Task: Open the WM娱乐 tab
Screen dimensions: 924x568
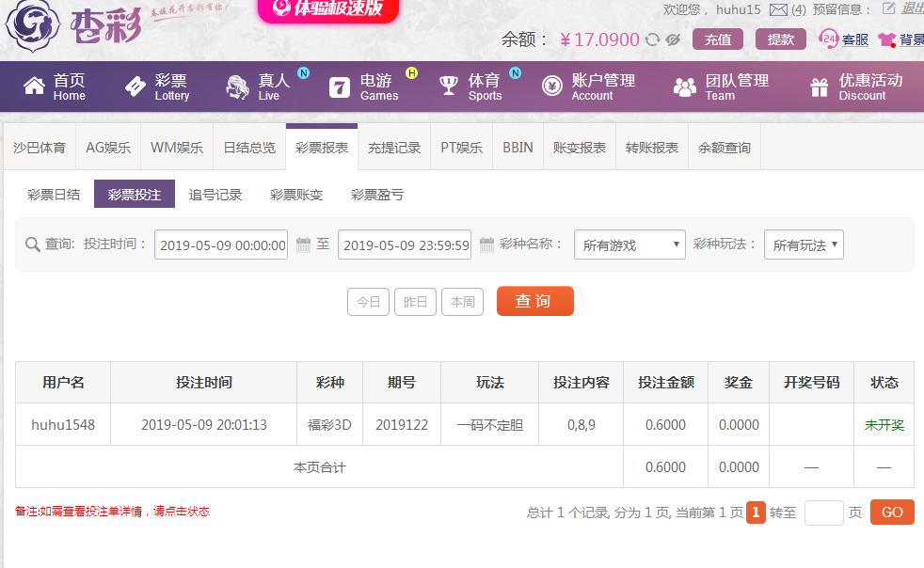Action: [x=177, y=148]
